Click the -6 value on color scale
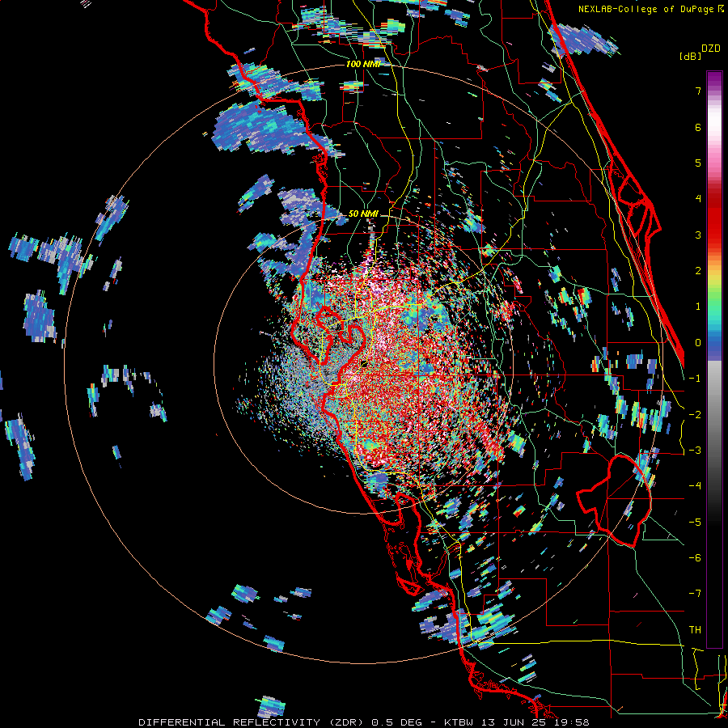Viewport: 728px width, 728px height. pos(695,558)
